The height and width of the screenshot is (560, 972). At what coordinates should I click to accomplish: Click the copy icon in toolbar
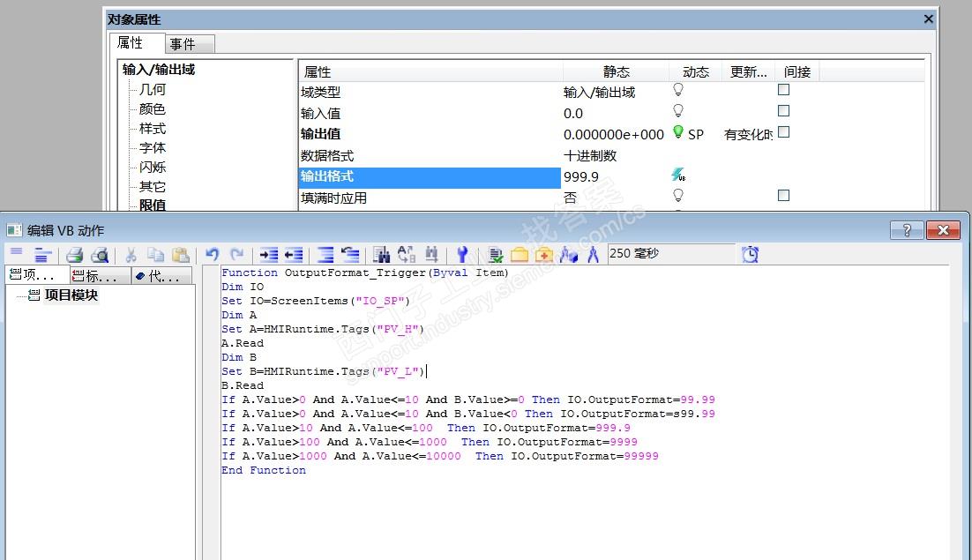pos(155,255)
